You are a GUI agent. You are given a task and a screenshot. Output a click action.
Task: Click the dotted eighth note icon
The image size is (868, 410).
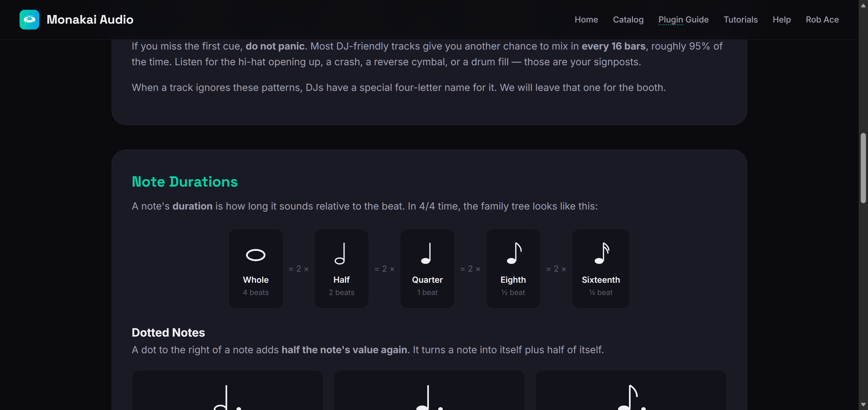pos(631,397)
